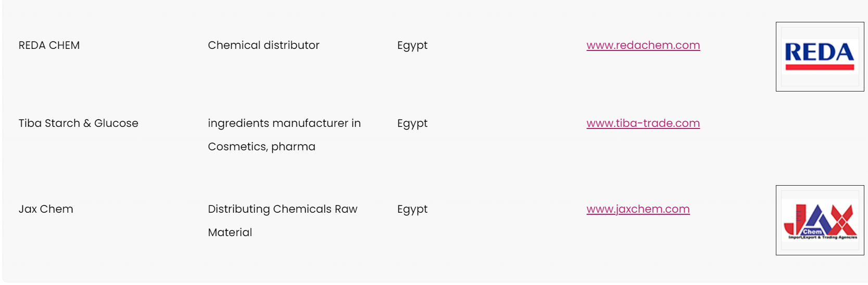Visit the www.jaxchem.com website link
868x285 pixels.
(x=638, y=209)
